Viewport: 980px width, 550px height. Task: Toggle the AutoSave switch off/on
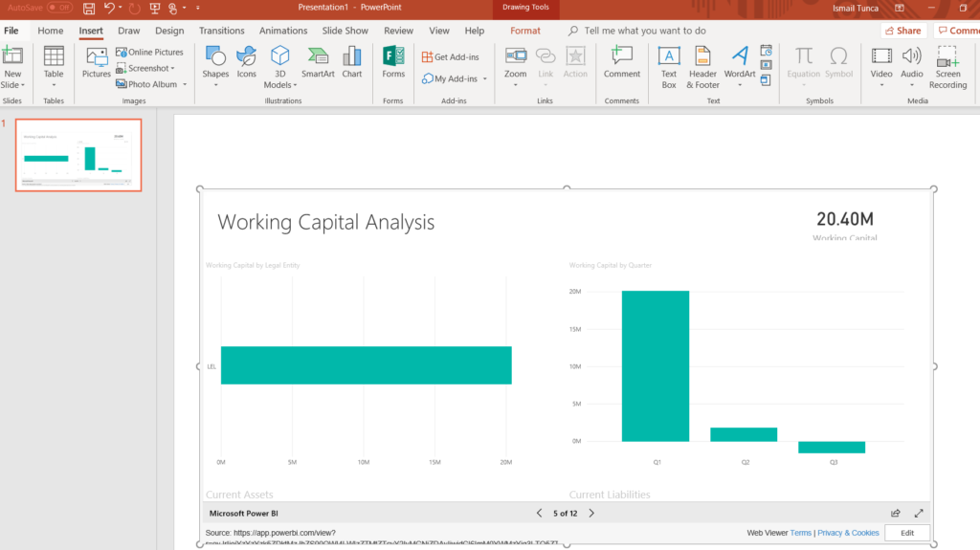tap(59, 8)
